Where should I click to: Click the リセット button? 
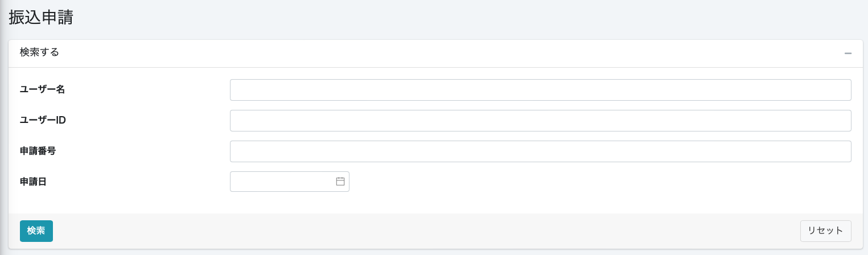point(825,231)
